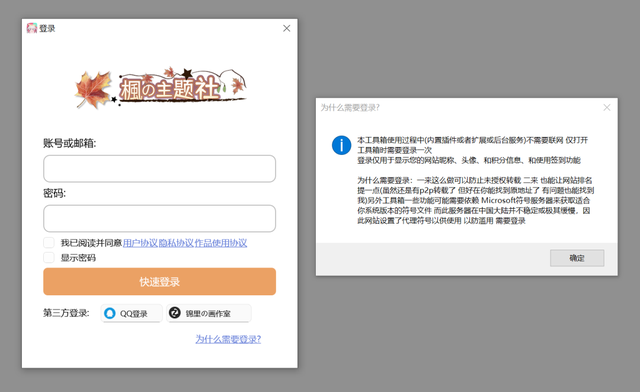Click the blue information icon in dialog

click(341, 145)
